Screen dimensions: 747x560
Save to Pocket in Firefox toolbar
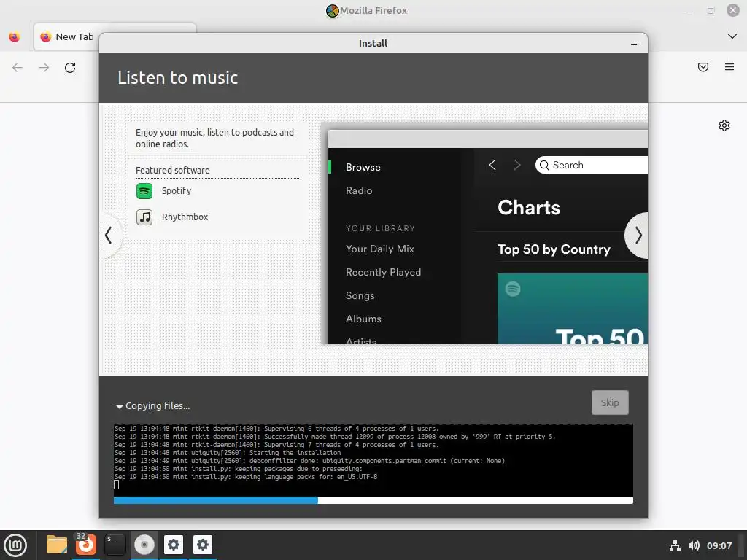[x=703, y=67]
